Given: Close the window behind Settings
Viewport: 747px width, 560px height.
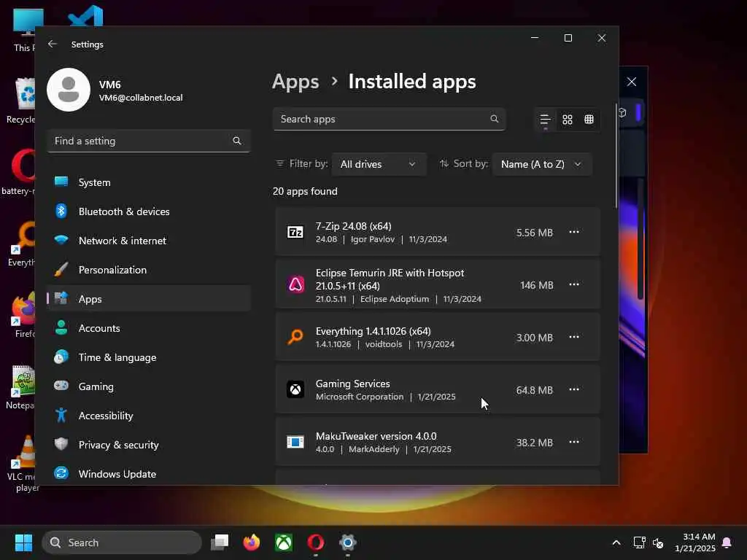Looking at the screenshot, I should pos(632,82).
